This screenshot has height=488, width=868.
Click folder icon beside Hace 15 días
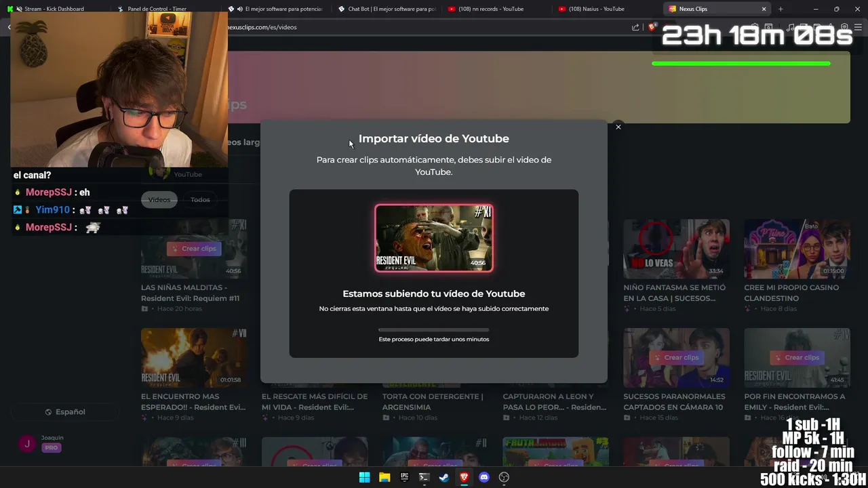tap(627, 418)
